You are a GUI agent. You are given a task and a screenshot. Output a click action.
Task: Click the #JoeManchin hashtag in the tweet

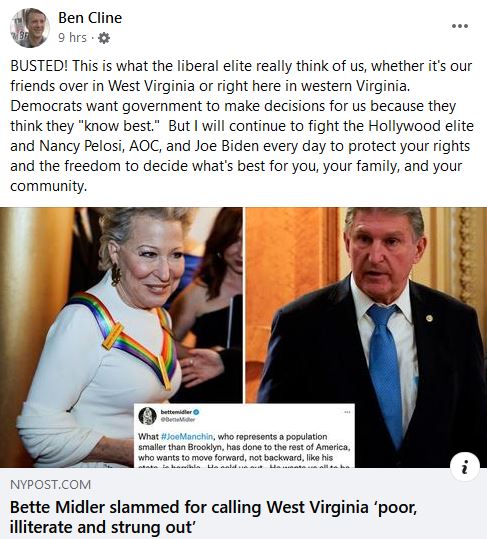[187, 437]
